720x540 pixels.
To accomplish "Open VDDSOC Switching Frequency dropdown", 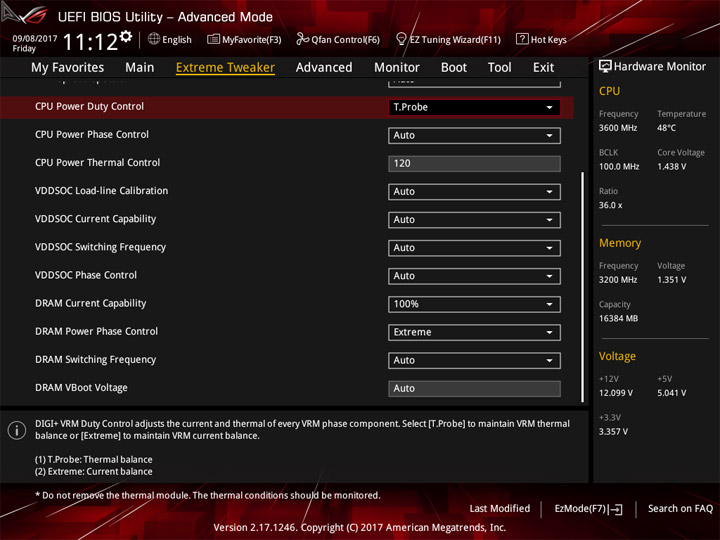I will coord(474,248).
